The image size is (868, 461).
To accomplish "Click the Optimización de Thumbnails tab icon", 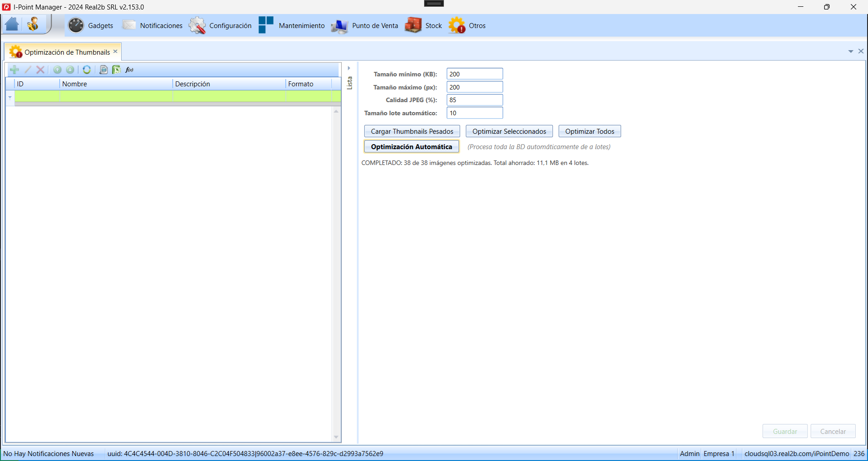I will (16, 52).
